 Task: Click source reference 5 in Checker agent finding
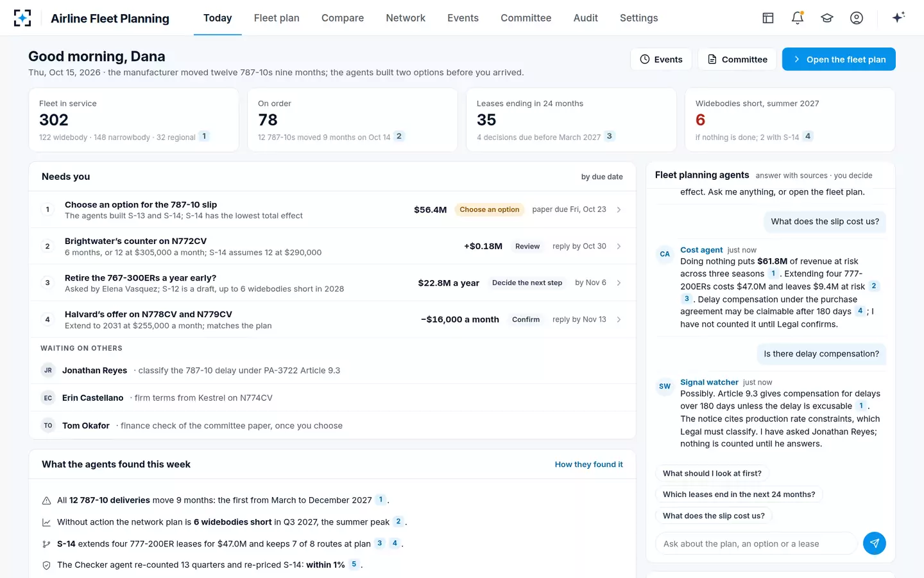[354, 565]
